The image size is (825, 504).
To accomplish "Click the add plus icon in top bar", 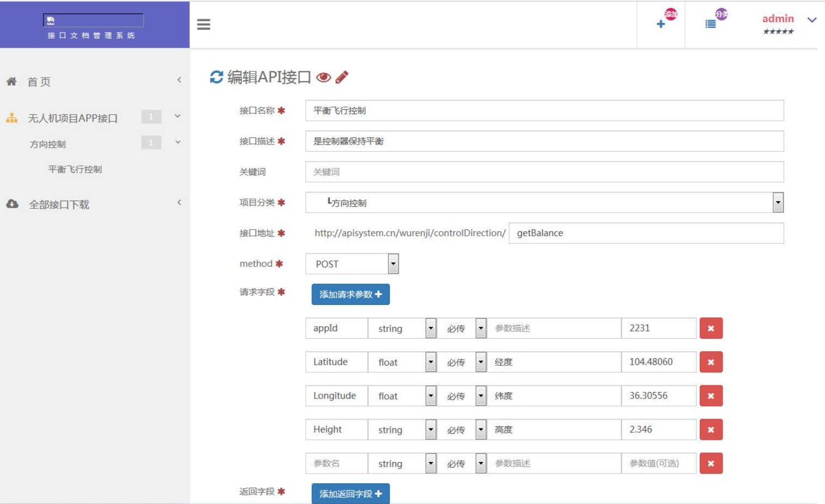I will (x=661, y=24).
